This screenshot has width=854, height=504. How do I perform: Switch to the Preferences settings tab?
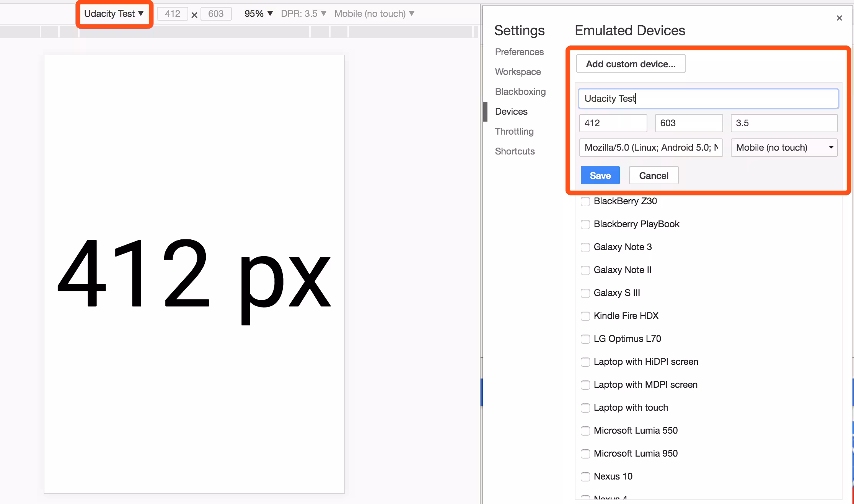click(519, 52)
